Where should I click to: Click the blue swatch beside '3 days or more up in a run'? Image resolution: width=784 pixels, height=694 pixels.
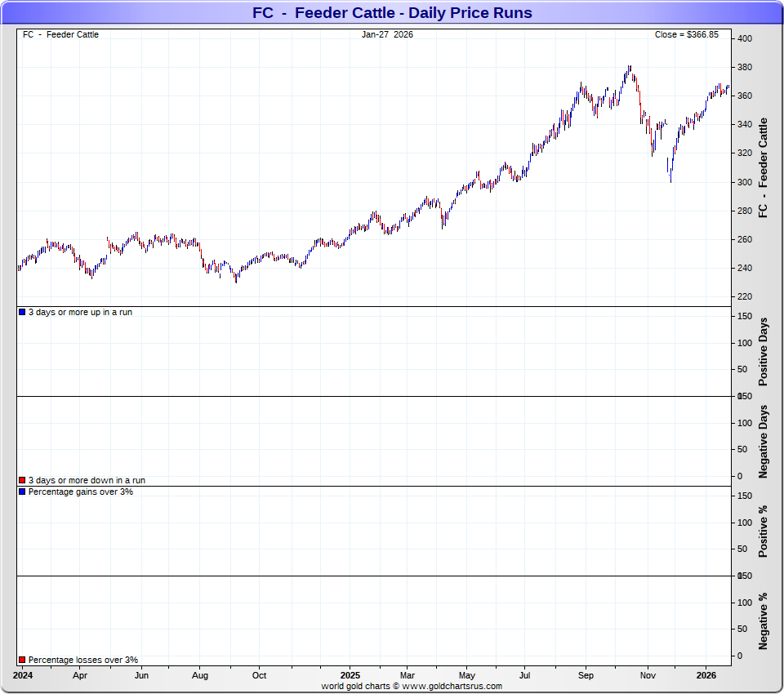(x=22, y=312)
